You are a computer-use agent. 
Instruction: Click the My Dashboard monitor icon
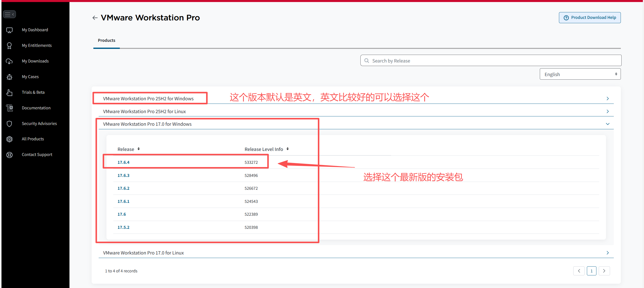point(9,30)
